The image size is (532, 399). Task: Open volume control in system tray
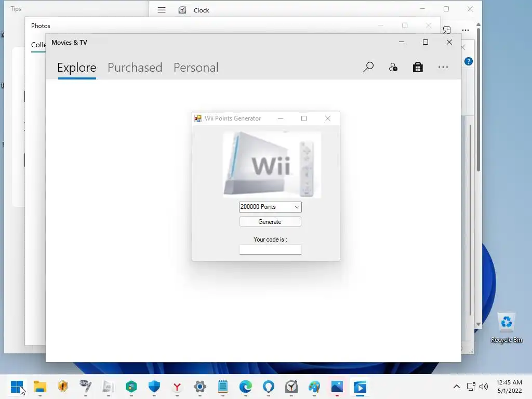point(484,387)
